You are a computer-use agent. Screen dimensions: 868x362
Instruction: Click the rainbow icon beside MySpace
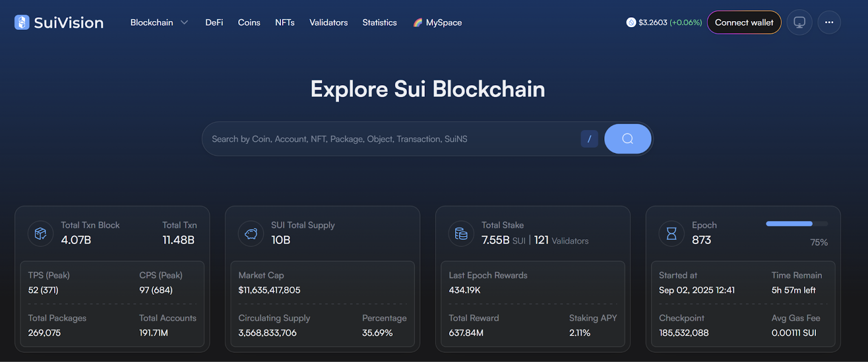(418, 22)
